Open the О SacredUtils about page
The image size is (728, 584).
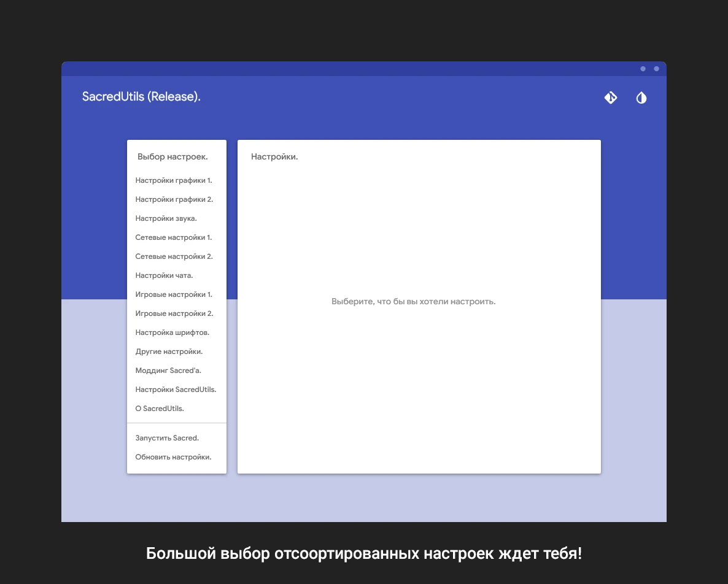pos(160,408)
